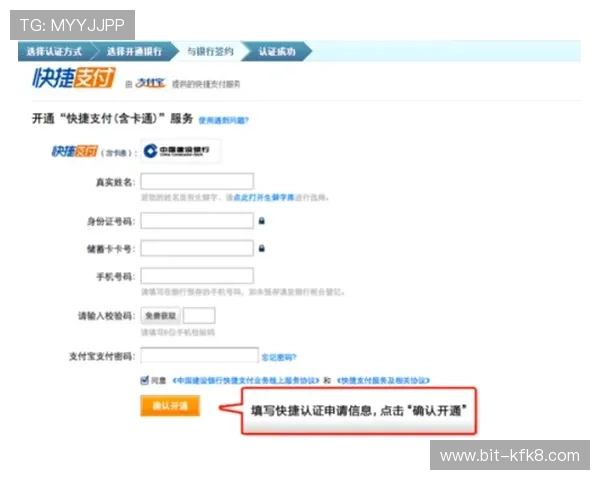This screenshot has width=600, height=480.
Task: Click the 选择开通银行 step tab
Action: (x=134, y=51)
